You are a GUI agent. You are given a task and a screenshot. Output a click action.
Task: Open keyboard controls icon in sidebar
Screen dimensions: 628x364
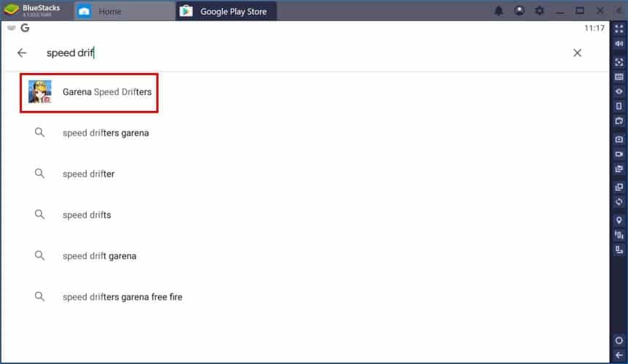619,77
